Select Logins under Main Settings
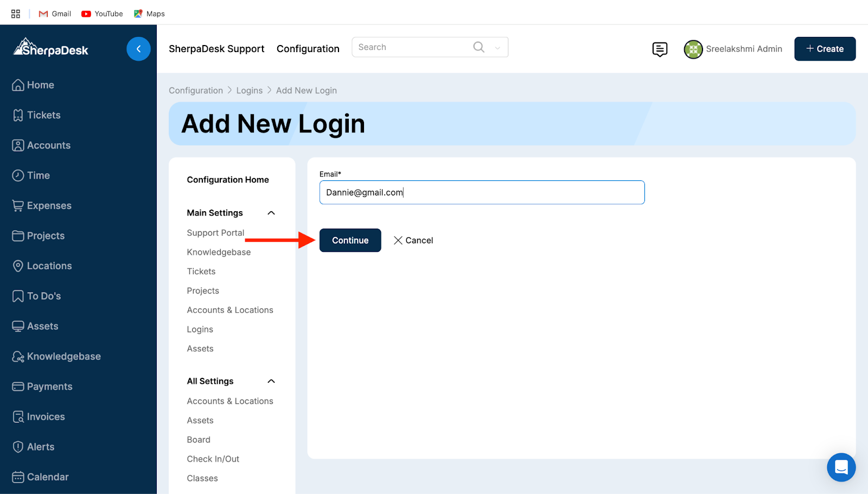Screen dimensions: 868x494 point(200,330)
